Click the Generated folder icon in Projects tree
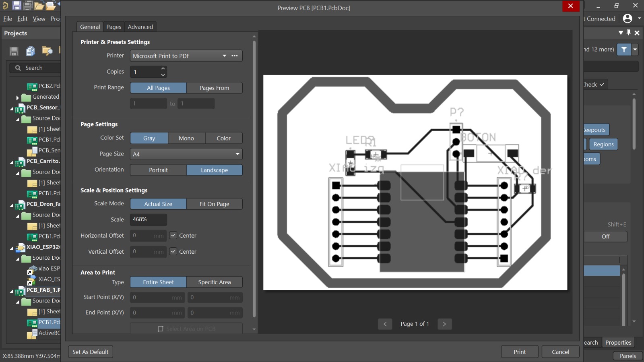 (26, 97)
